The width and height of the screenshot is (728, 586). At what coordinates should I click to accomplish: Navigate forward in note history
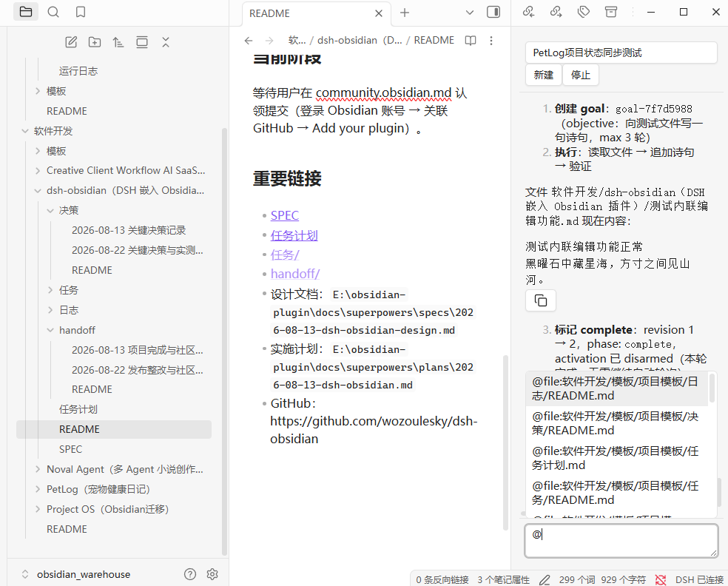[x=269, y=41]
